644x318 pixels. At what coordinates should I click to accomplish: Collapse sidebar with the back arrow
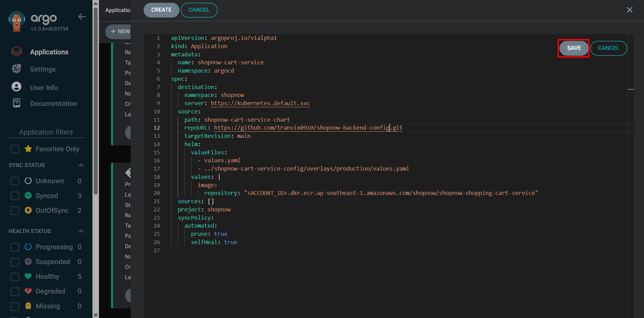click(x=82, y=17)
